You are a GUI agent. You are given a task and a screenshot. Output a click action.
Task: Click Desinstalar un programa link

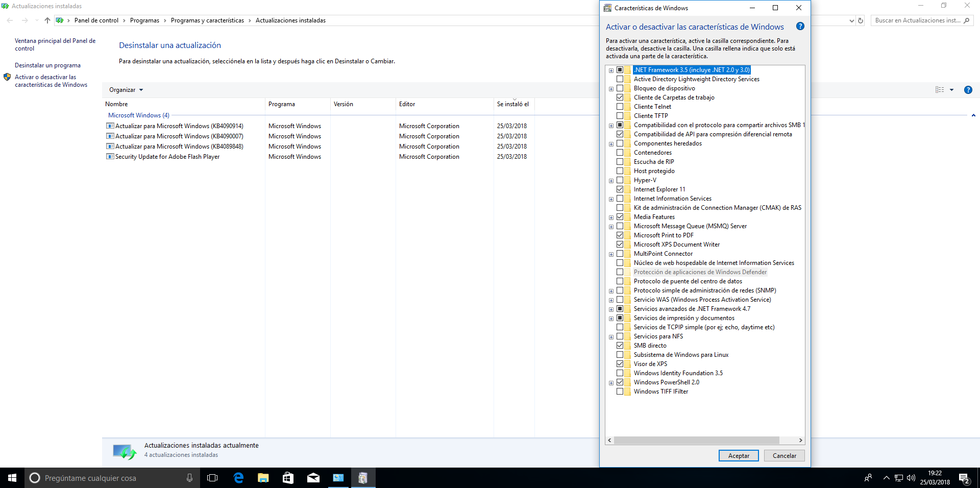[x=47, y=65]
